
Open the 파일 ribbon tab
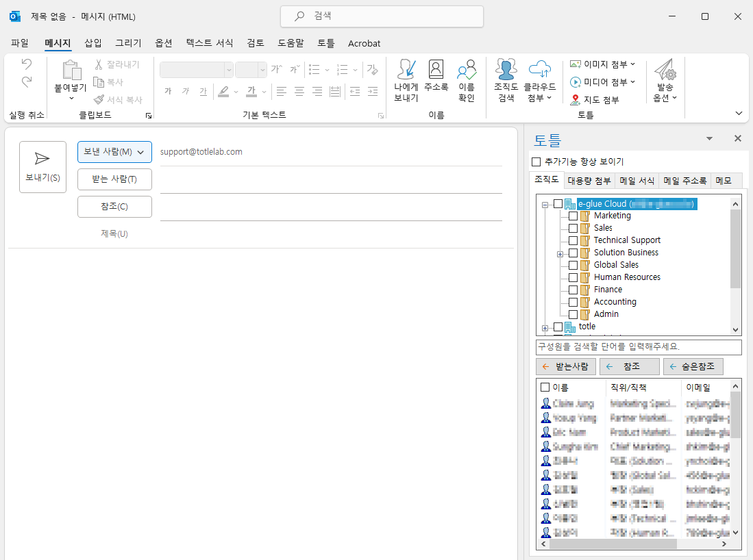click(20, 43)
